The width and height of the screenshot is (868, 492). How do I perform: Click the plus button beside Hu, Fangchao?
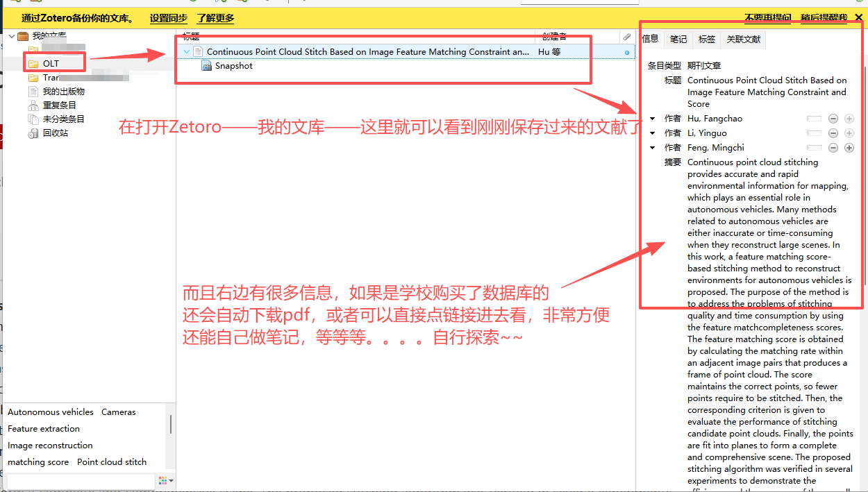coord(849,119)
